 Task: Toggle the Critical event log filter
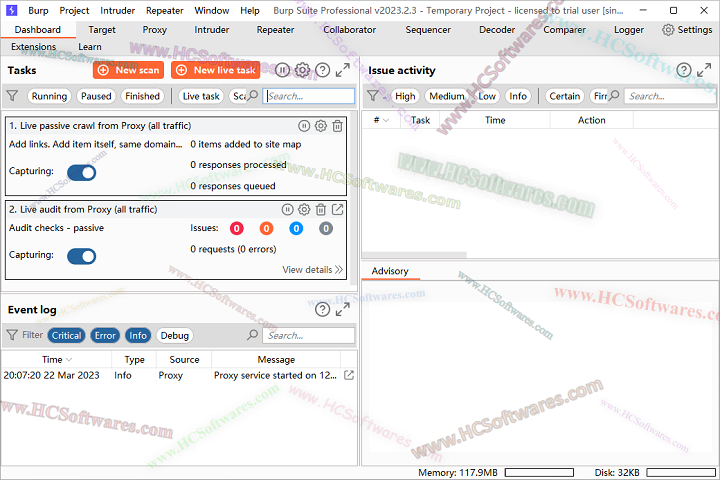[x=66, y=335]
